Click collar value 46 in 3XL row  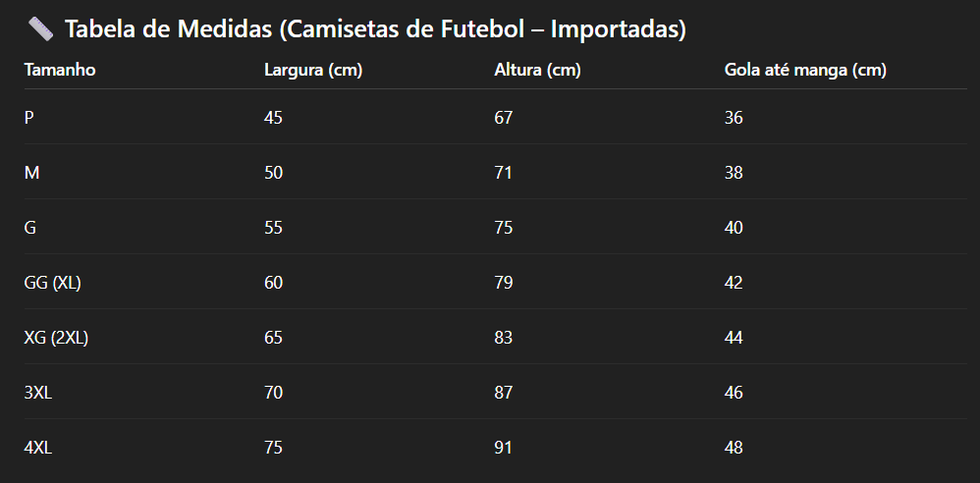point(734,393)
